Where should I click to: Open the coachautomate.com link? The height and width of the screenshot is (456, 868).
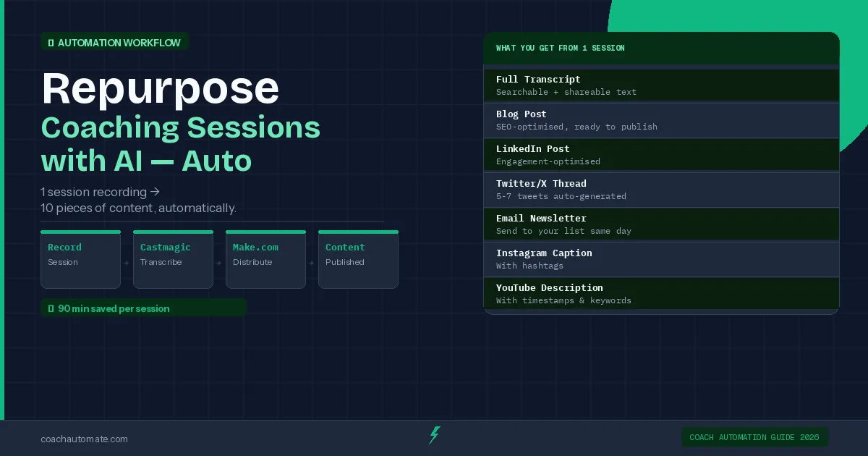click(85, 439)
